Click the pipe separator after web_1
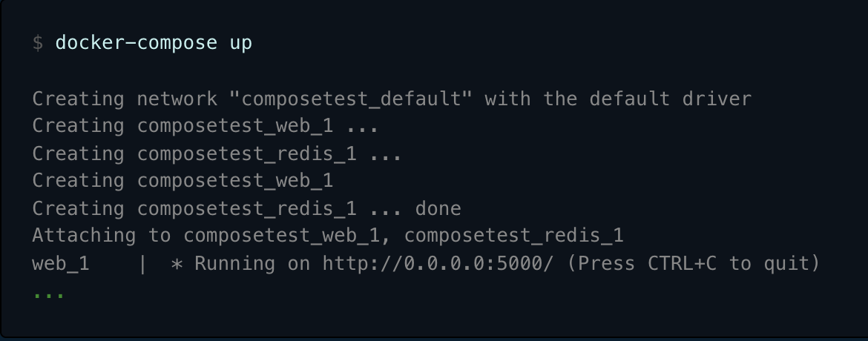Screen dimensions: 868x341 pyautogui.click(x=142, y=264)
